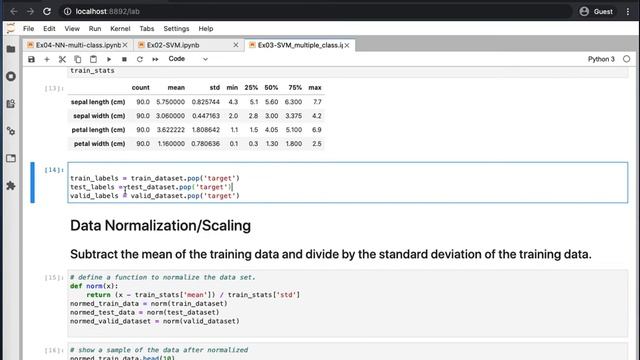Switch to the Ex02-SVM.ipynb tab

click(x=173, y=45)
